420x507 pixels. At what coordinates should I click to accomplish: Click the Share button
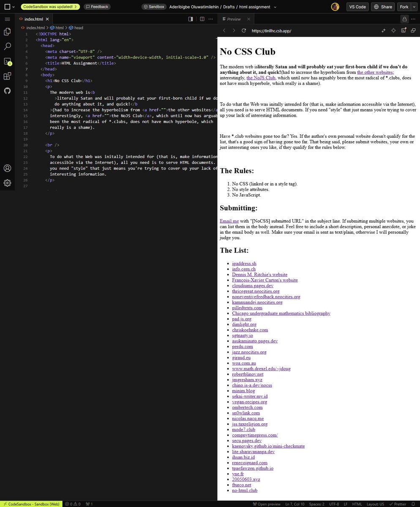[383, 7]
